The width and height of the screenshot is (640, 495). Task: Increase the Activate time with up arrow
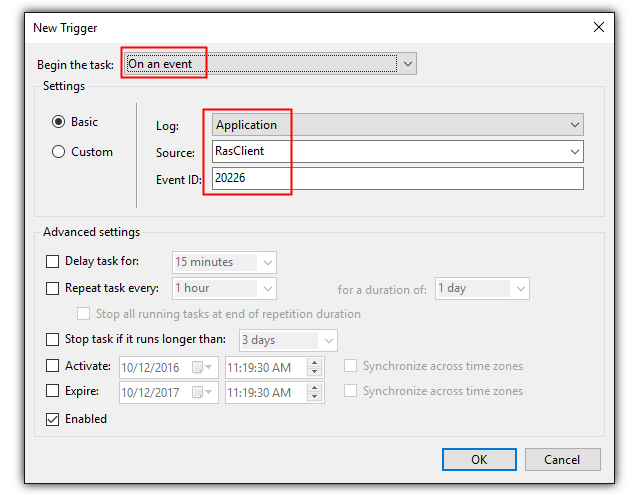[315, 362]
